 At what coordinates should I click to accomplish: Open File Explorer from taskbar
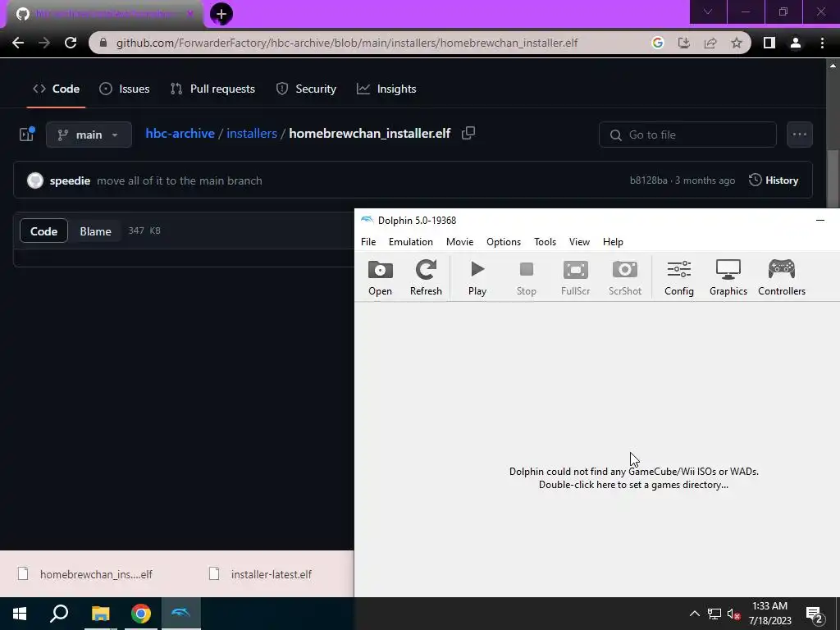(100, 614)
